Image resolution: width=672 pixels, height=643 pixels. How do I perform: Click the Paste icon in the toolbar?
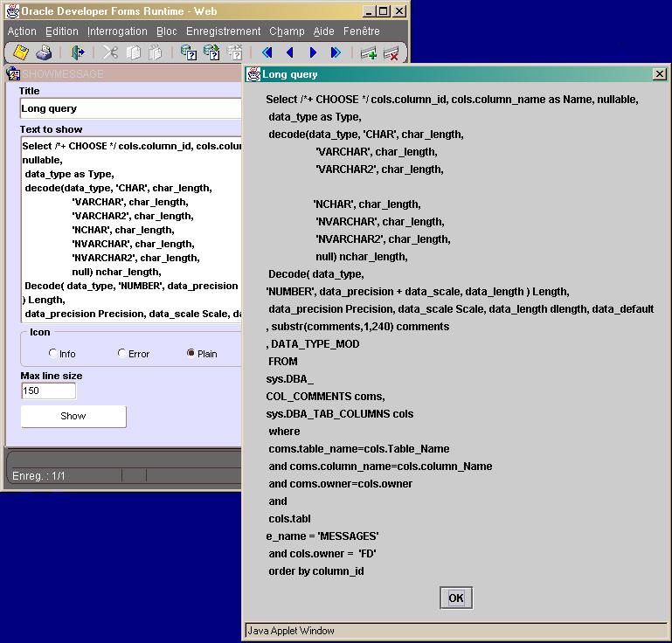coord(155,52)
